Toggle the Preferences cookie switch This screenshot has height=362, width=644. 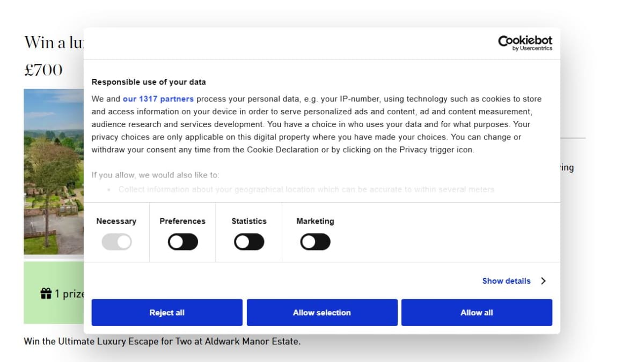[183, 242]
